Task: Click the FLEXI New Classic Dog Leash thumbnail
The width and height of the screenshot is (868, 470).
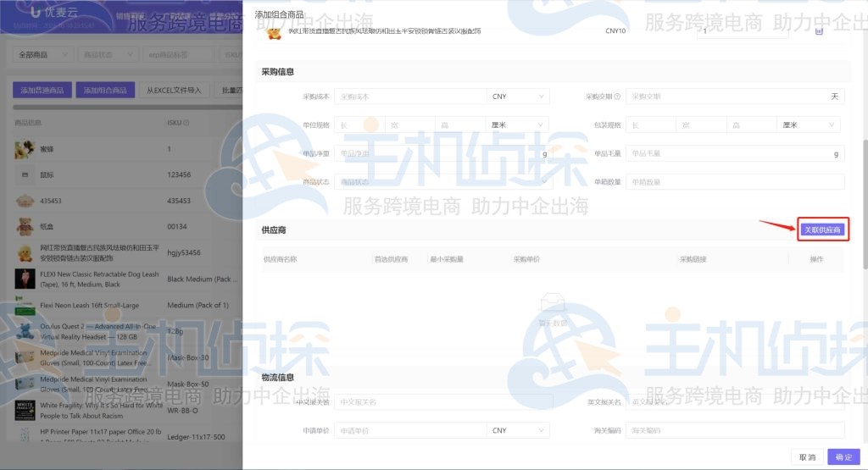Action: [x=25, y=279]
